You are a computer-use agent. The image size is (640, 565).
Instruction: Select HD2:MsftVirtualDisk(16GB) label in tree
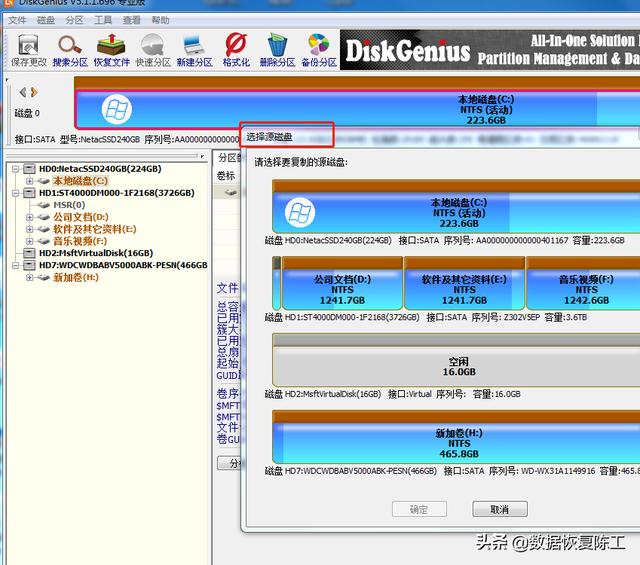(96, 253)
